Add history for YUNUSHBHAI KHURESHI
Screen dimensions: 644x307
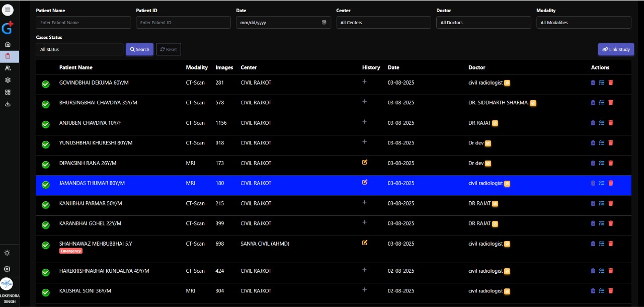coord(365,142)
